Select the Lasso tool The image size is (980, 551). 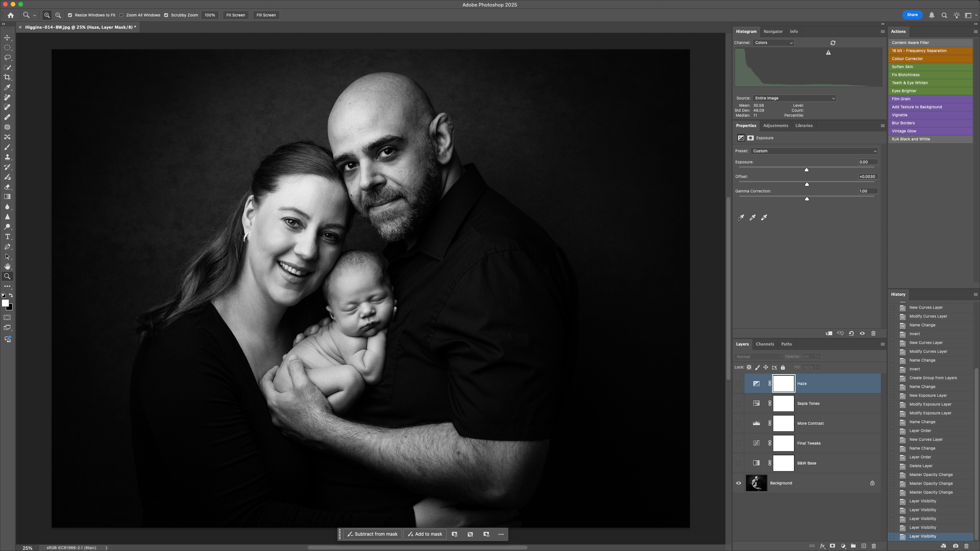click(x=7, y=57)
